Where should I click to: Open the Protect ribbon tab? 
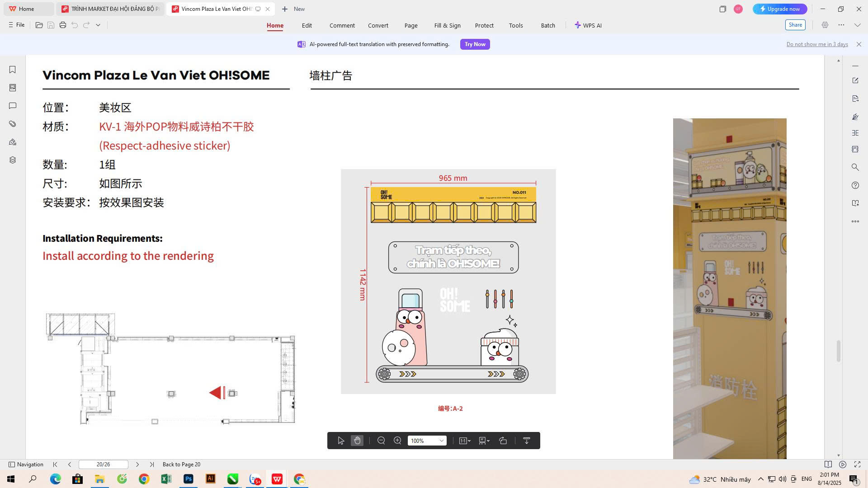(484, 26)
